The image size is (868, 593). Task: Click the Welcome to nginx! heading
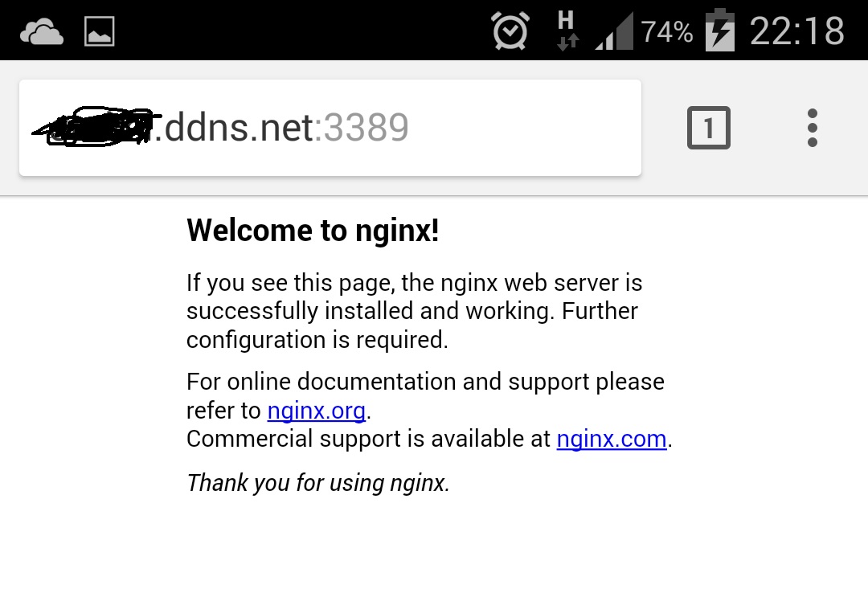[x=313, y=230]
